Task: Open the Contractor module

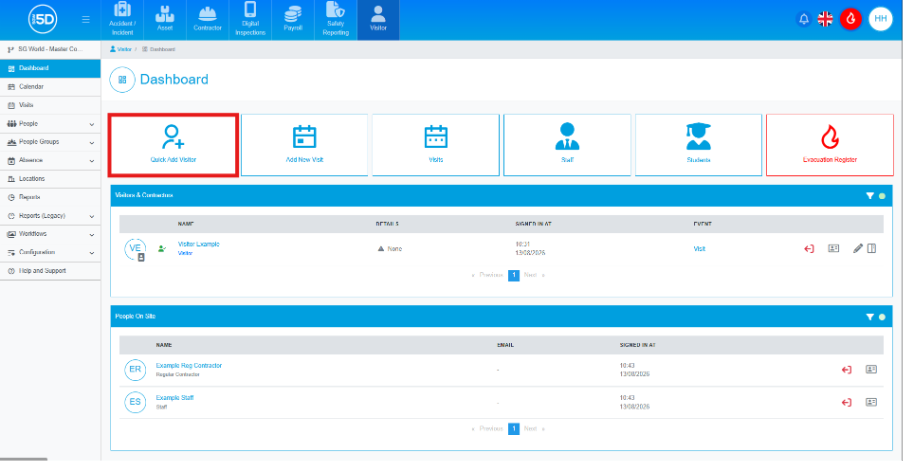Action: tap(207, 20)
